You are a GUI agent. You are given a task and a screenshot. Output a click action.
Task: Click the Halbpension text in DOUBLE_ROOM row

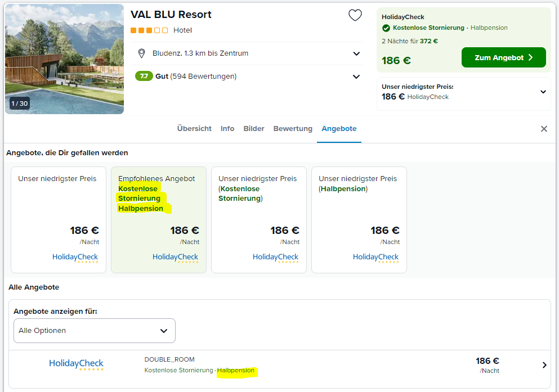tap(236, 370)
